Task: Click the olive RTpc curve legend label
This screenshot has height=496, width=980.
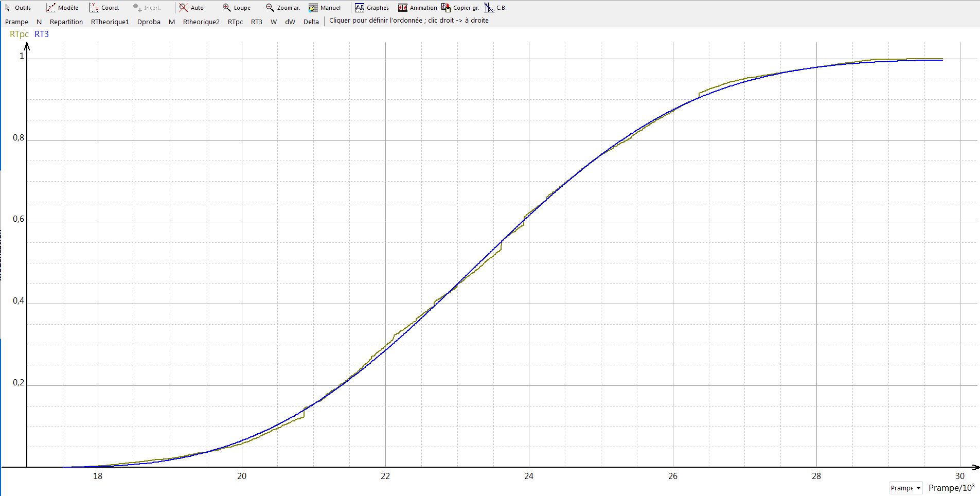Action: 19,34
